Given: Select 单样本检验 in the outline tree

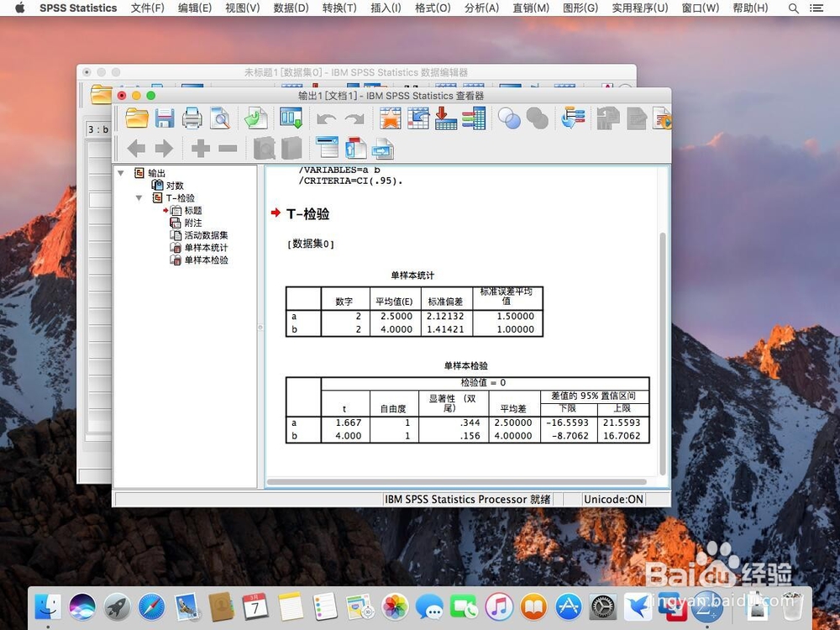Looking at the screenshot, I should 207,260.
